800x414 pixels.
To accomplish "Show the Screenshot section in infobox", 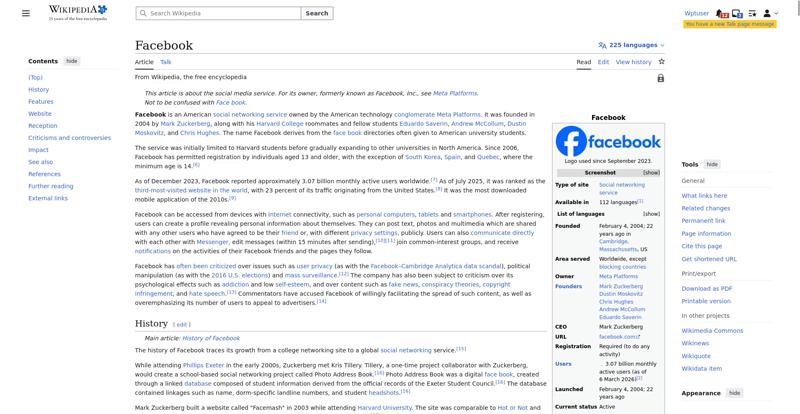I will tap(651, 172).
